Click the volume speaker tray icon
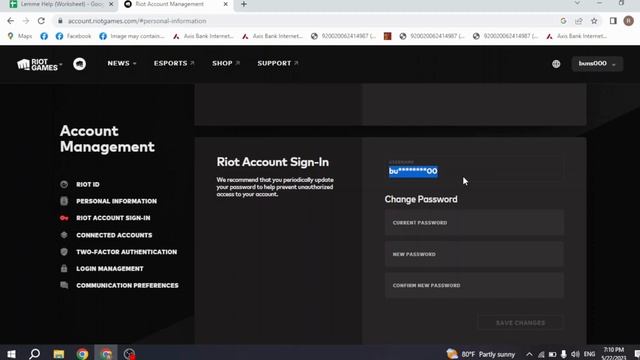The height and width of the screenshot is (360, 640). click(x=576, y=354)
